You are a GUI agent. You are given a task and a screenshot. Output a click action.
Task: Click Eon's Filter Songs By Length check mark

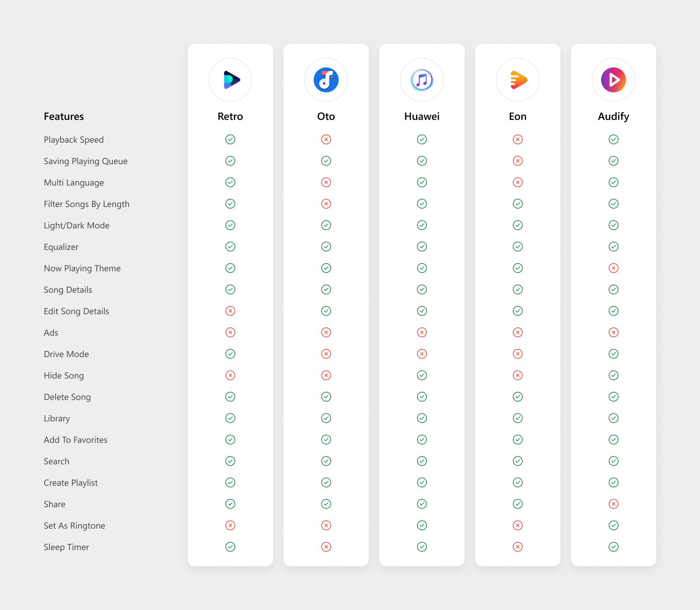pos(518,204)
